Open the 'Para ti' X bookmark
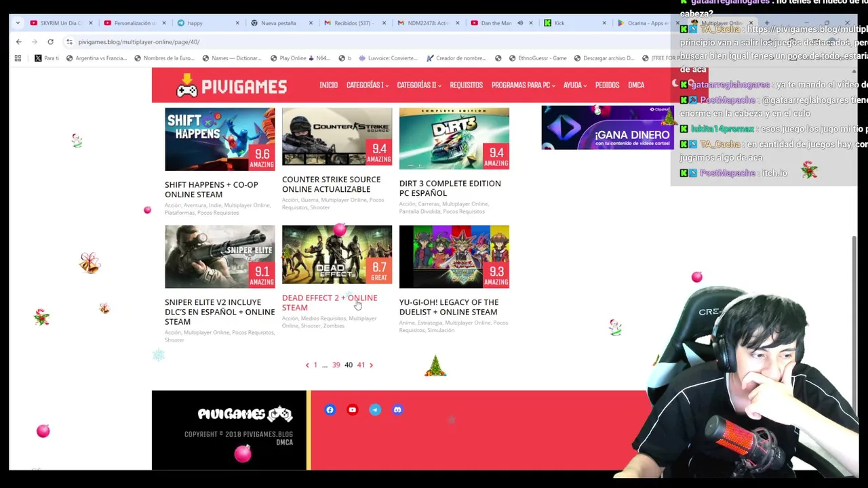The height and width of the screenshot is (488, 868). click(x=47, y=58)
